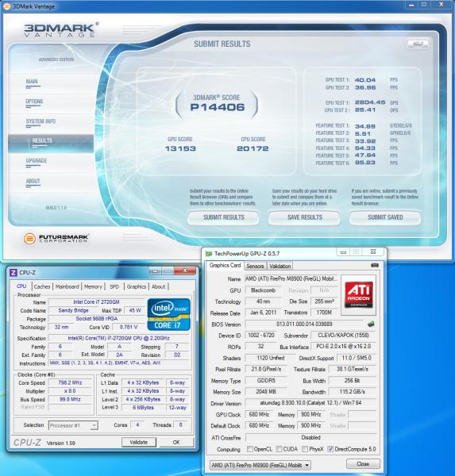Click the CPU score 20172
This screenshot has height=476, width=455.
coord(253,148)
